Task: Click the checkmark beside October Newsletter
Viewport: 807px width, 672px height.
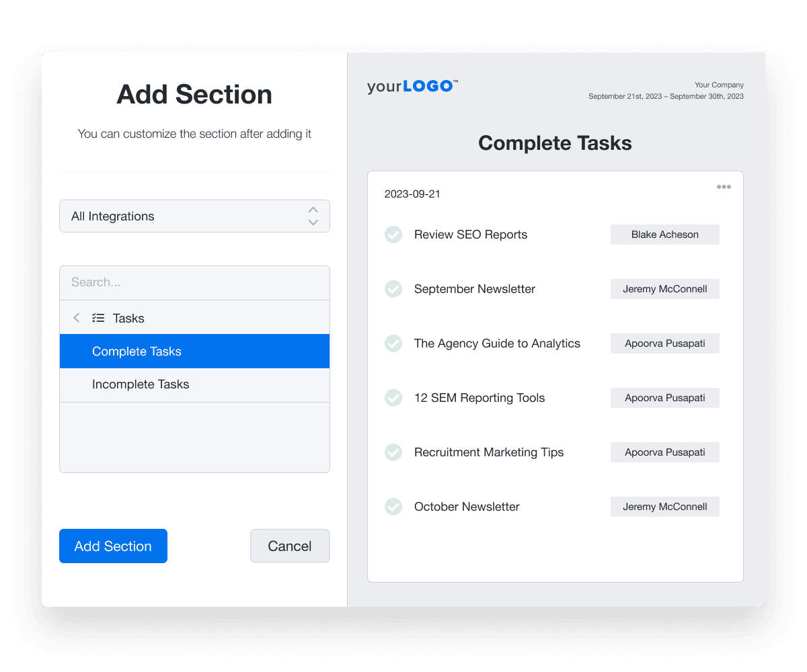Action: click(393, 507)
